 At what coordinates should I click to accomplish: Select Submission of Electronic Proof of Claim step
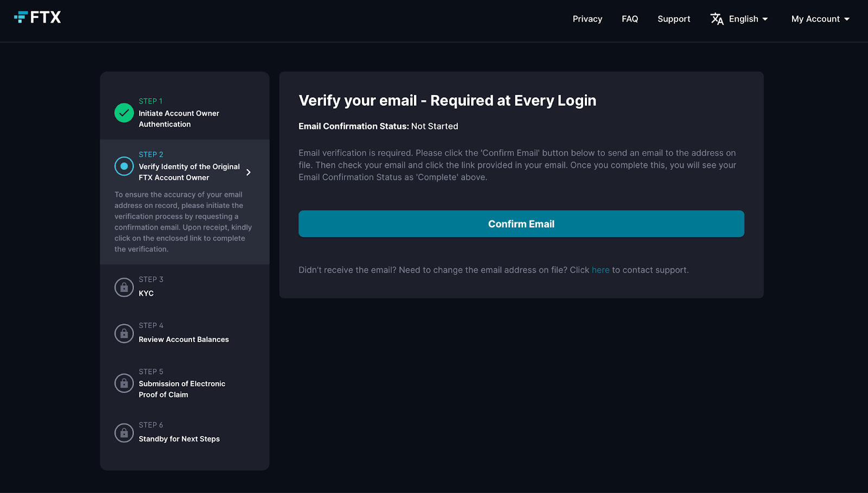pos(181,389)
